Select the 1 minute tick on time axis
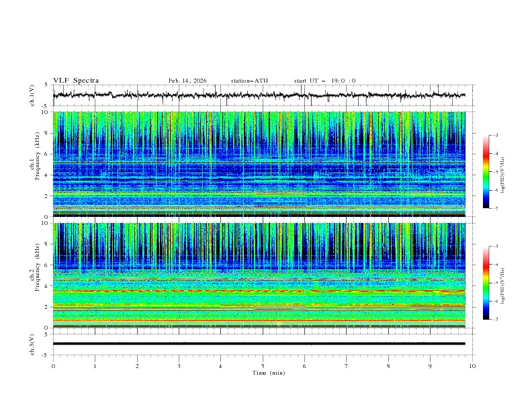Screen dimensions: 532x411 pos(95,365)
